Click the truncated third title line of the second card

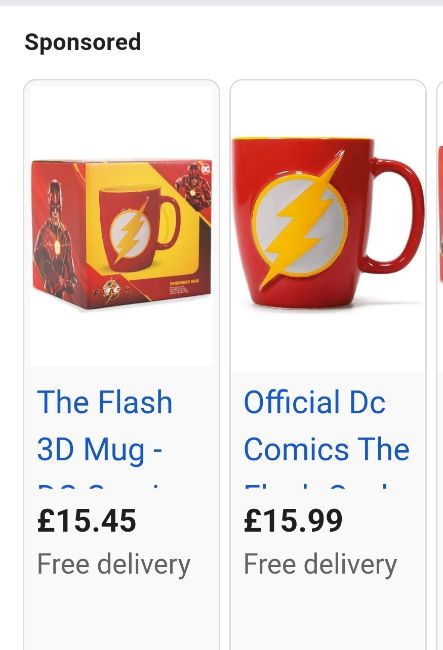(316, 486)
